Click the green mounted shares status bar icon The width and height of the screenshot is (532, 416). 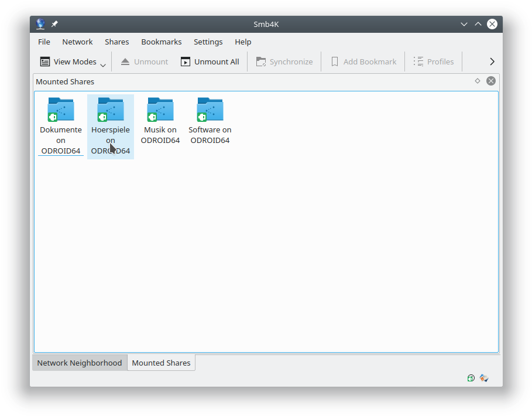[471, 378]
